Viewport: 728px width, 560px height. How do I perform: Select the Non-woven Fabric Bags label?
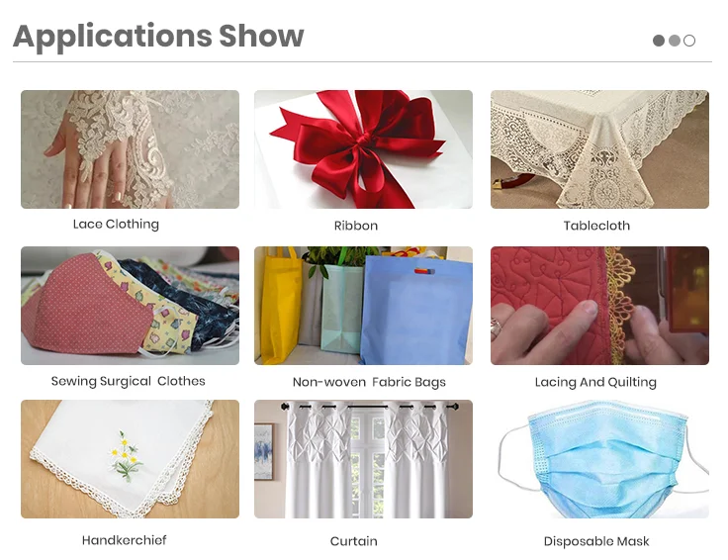point(369,382)
